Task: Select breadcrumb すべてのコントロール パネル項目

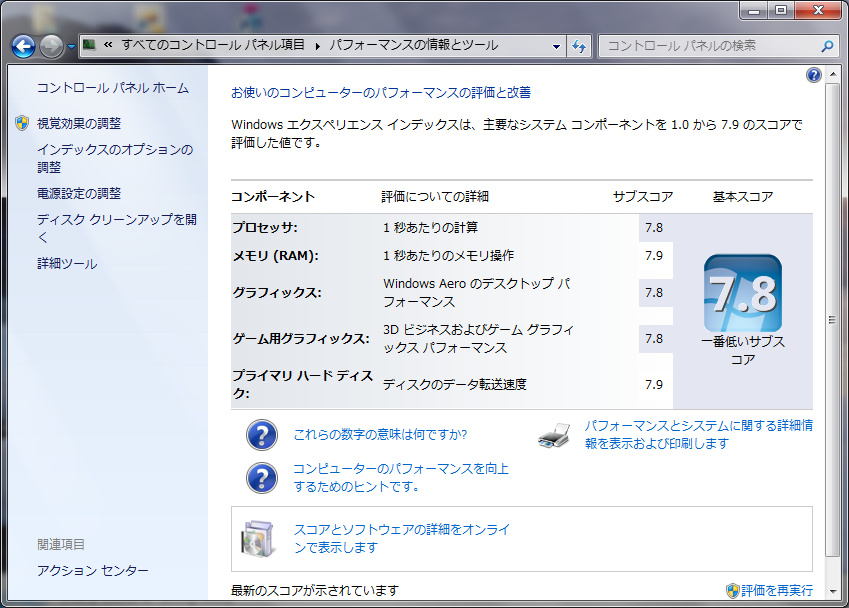Action: 213,45
